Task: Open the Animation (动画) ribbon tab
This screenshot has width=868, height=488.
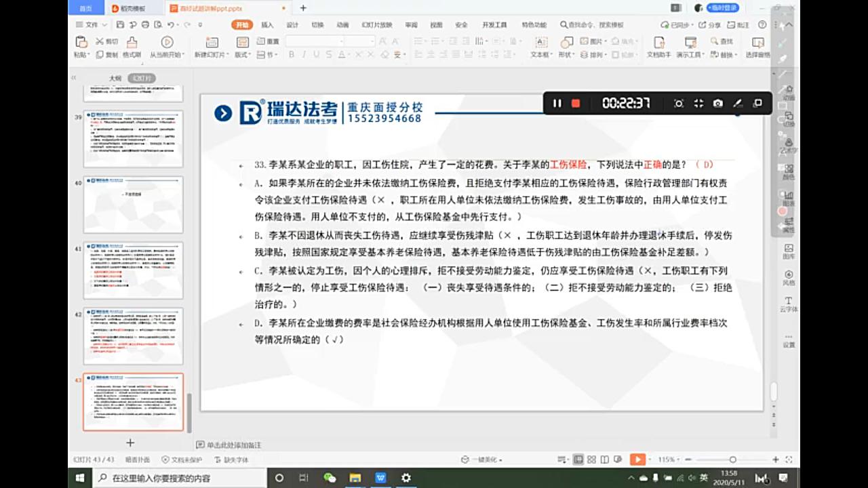Action: click(342, 24)
